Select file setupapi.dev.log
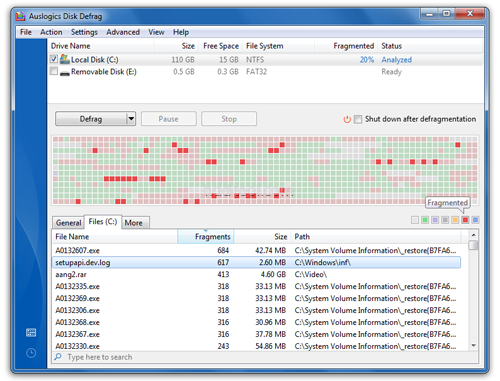Image resolution: width=500 pixels, height=381 pixels. point(256,262)
